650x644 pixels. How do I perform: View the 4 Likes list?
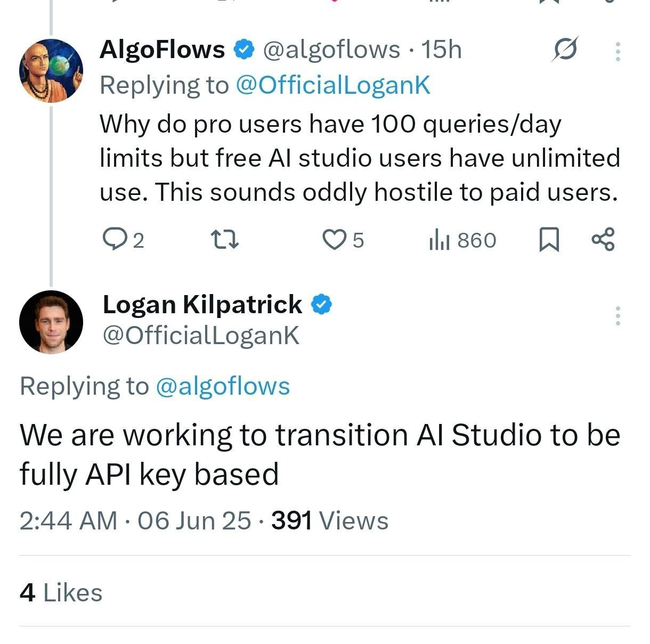point(61,593)
